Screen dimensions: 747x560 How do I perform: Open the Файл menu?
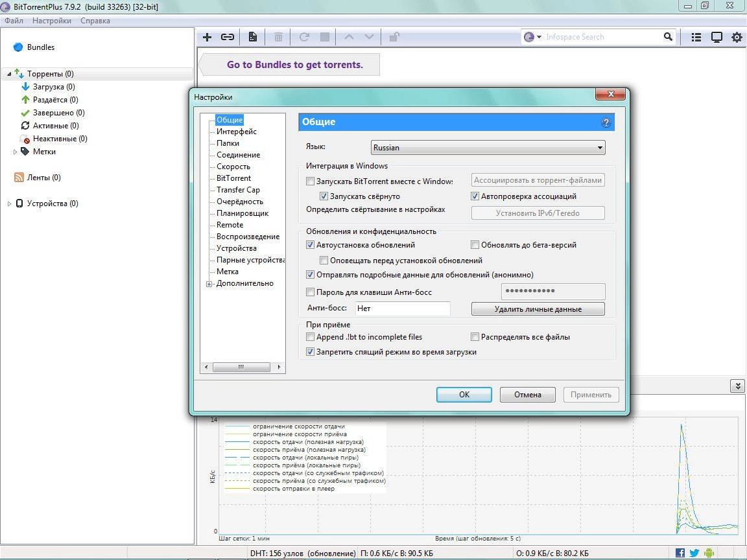pos(14,21)
